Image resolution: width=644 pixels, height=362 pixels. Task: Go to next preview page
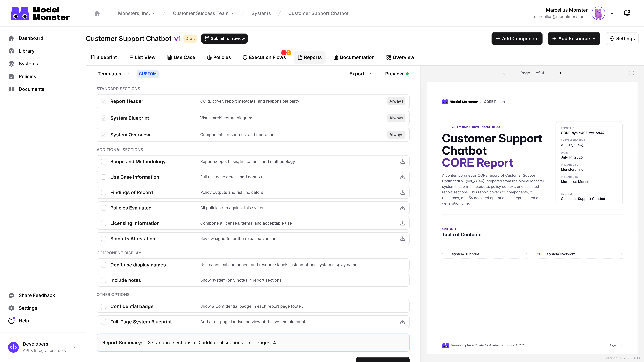pos(560,73)
